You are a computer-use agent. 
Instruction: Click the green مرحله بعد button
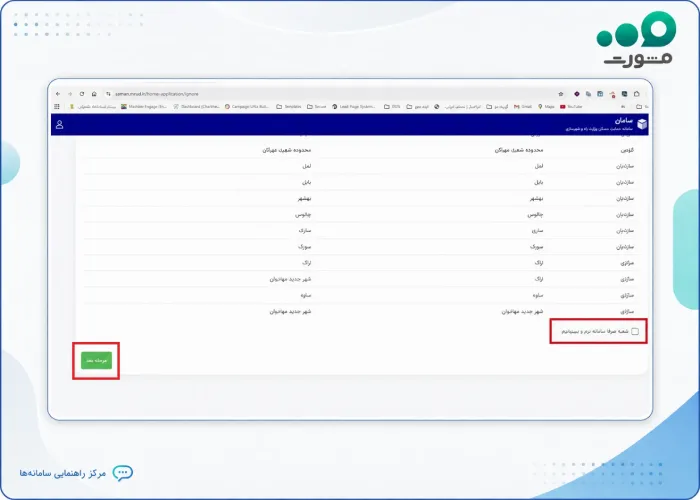[x=96, y=361]
